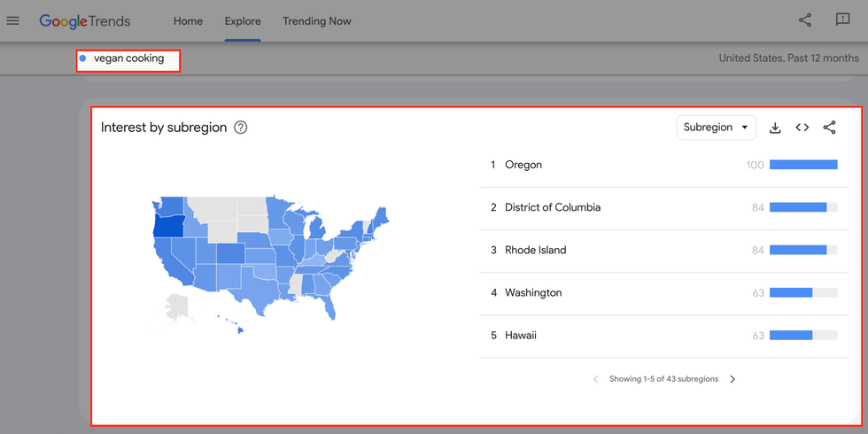Click the embed code icon
Image resolution: width=868 pixels, height=434 pixels.
pyautogui.click(x=802, y=128)
